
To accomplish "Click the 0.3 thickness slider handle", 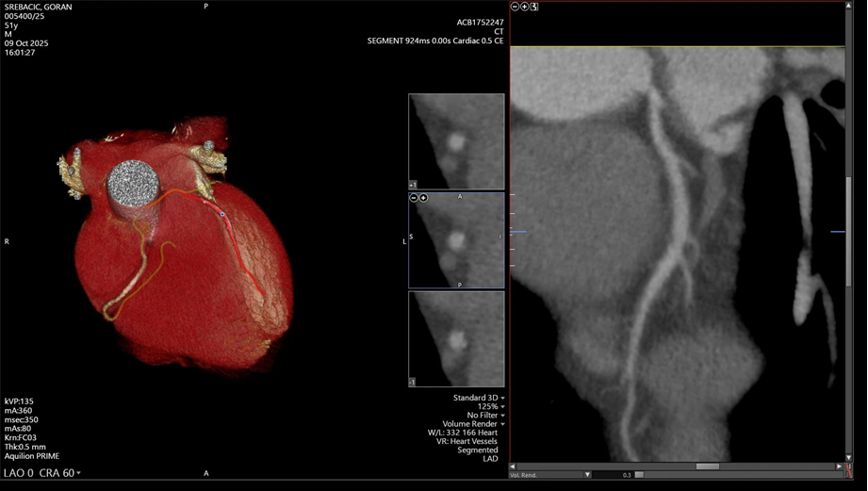I will click(x=639, y=475).
